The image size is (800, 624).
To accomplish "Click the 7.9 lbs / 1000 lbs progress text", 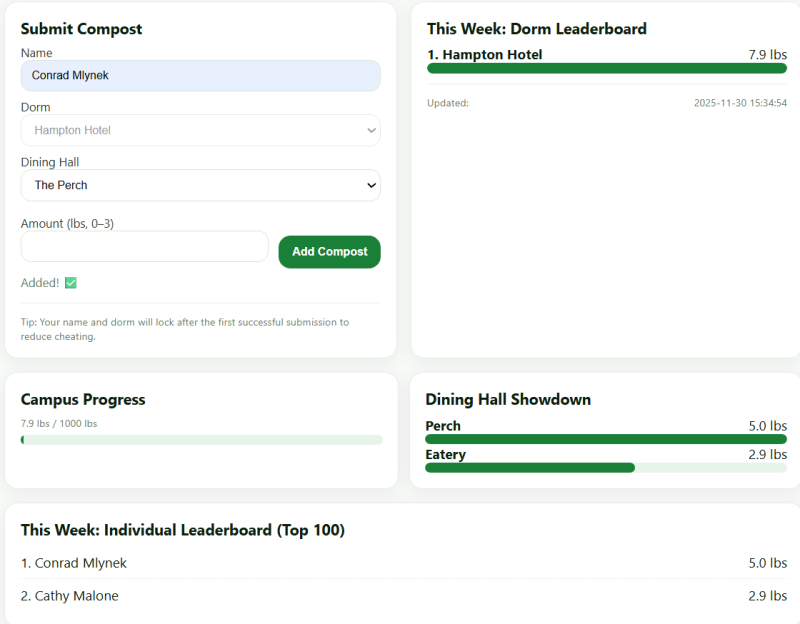I will coord(59,424).
